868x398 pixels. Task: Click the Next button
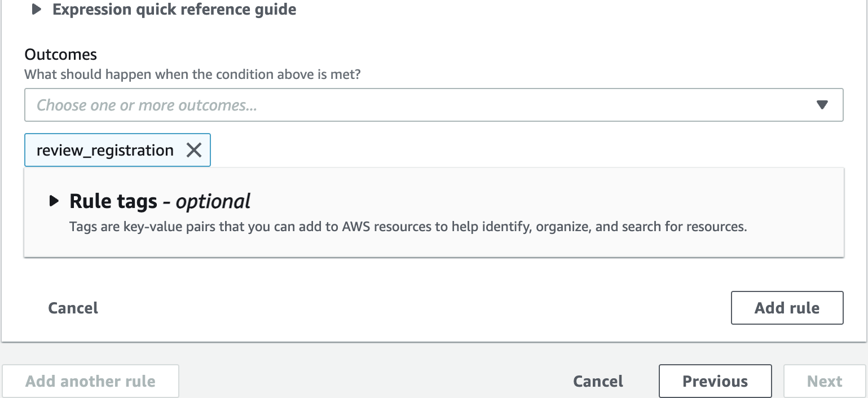825,381
